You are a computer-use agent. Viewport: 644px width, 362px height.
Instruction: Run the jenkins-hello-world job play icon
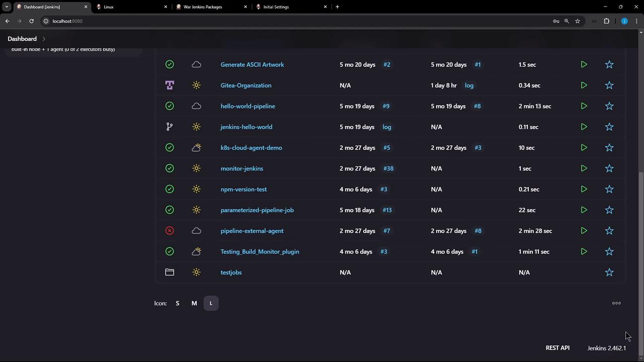click(584, 127)
